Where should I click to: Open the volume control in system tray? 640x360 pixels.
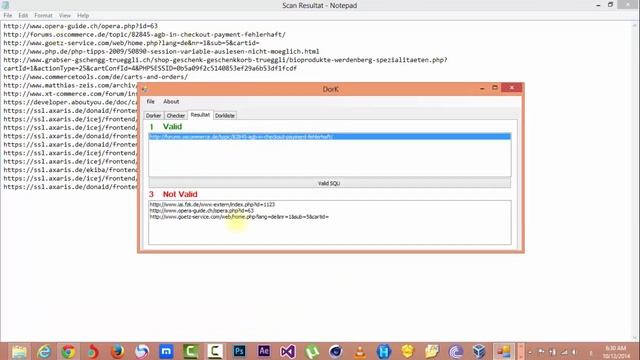574,352
